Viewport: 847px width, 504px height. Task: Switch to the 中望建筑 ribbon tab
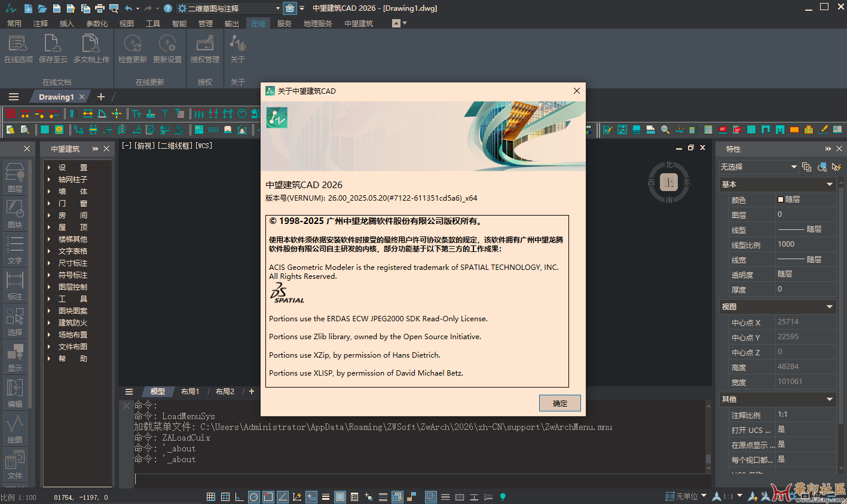359,24
